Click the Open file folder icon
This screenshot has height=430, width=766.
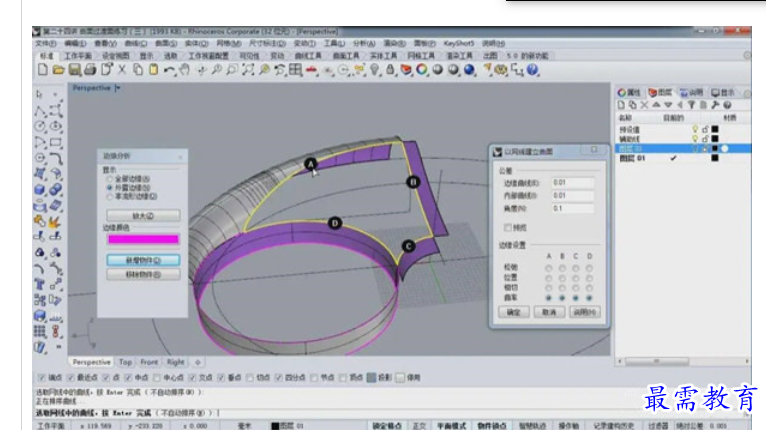pyautogui.click(x=59, y=70)
